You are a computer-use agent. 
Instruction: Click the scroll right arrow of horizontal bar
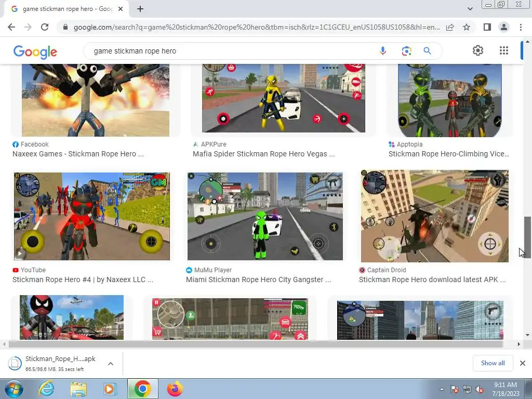click(x=518, y=344)
